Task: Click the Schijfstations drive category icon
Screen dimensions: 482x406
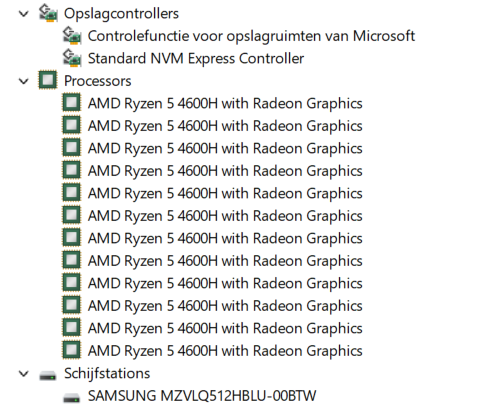Action: 48,376
